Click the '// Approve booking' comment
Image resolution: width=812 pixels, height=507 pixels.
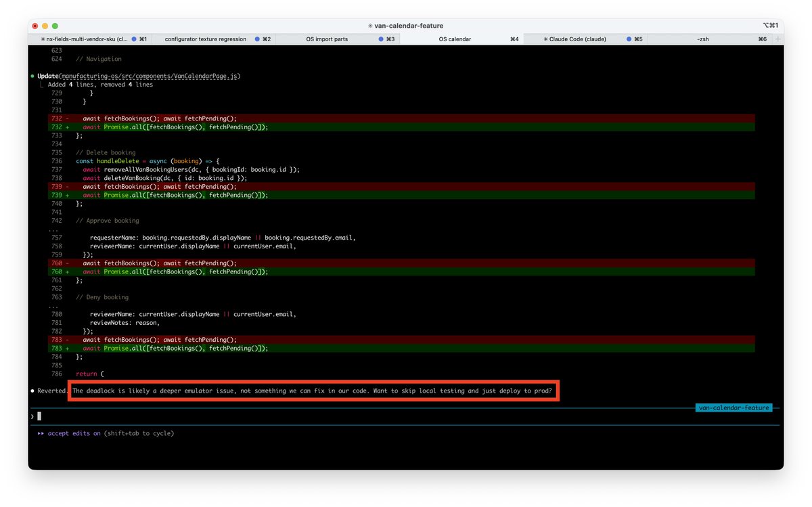tap(108, 221)
